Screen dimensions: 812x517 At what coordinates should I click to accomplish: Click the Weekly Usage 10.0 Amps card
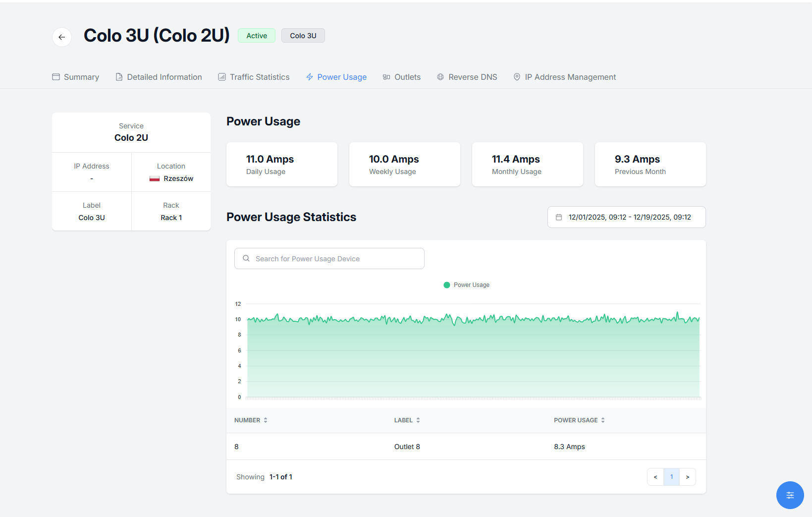click(x=405, y=165)
